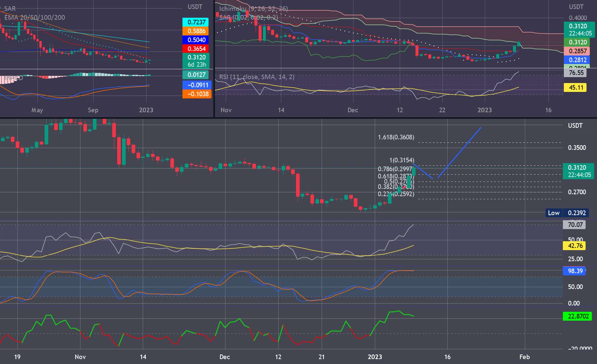Select the MACD line value -0.0911
This screenshot has width=597, height=364.
click(196, 85)
